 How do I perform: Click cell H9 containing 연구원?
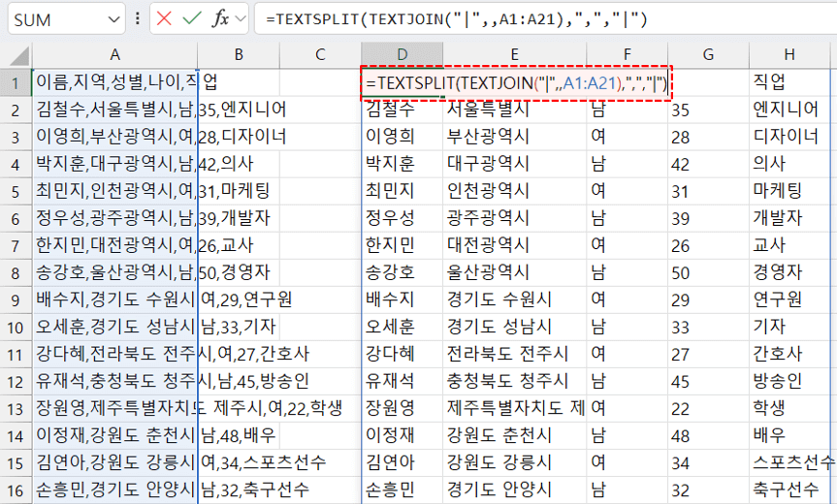click(x=789, y=300)
